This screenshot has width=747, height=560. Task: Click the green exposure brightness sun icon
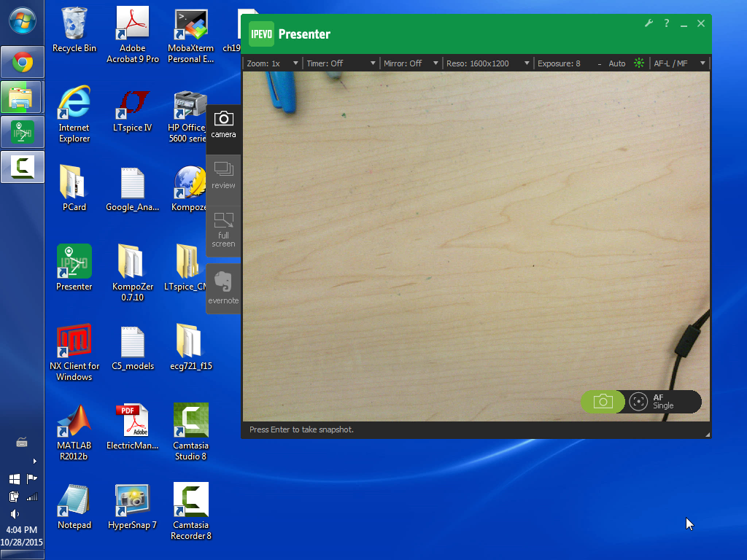tap(639, 63)
